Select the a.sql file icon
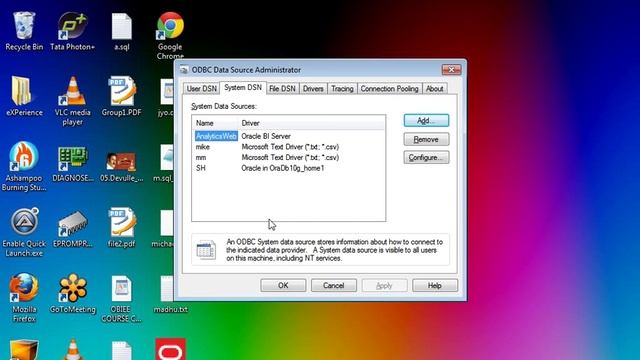 [x=122, y=31]
